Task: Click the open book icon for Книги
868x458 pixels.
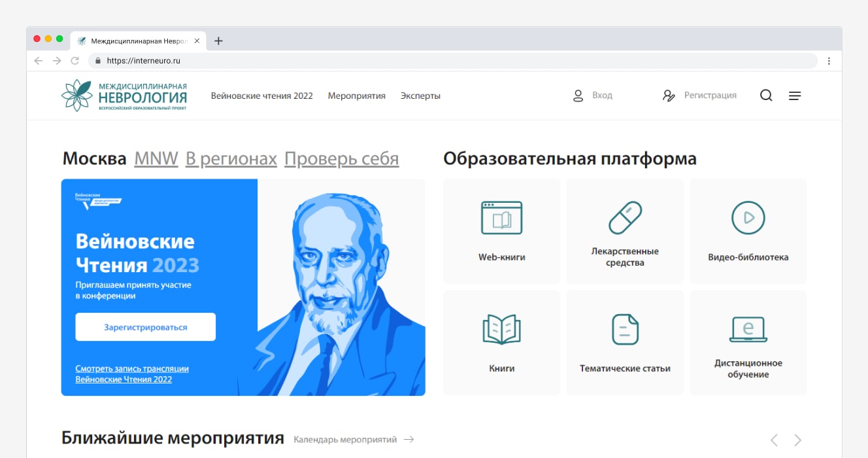Action: pyautogui.click(x=501, y=329)
